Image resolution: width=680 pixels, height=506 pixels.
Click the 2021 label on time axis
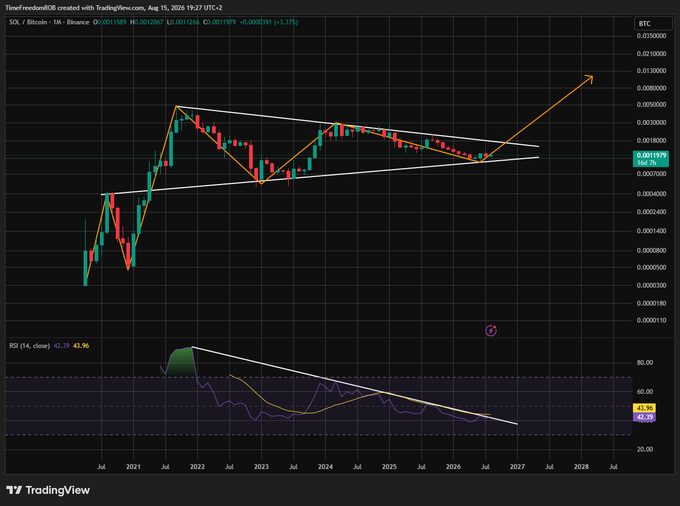(133, 467)
